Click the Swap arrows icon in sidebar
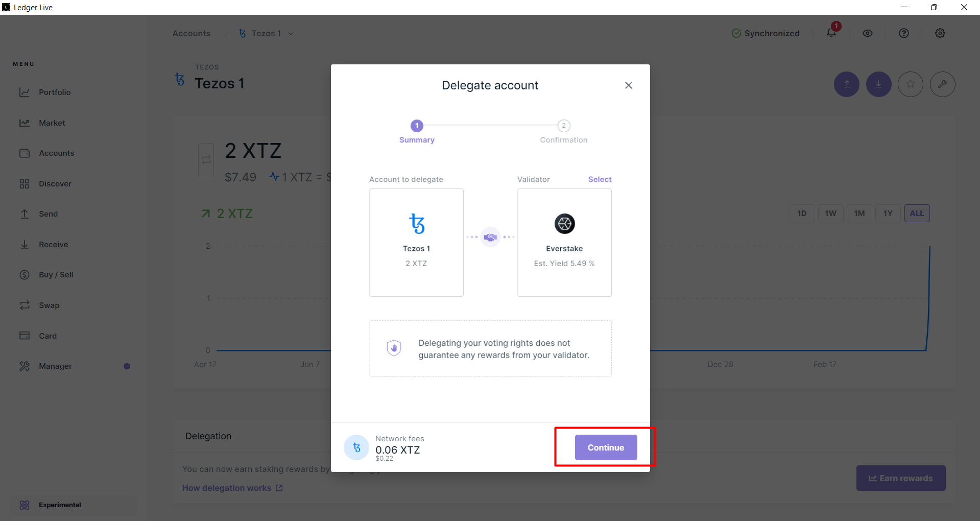The height and width of the screenshot is (521, 980). click(x=25, y=305)
